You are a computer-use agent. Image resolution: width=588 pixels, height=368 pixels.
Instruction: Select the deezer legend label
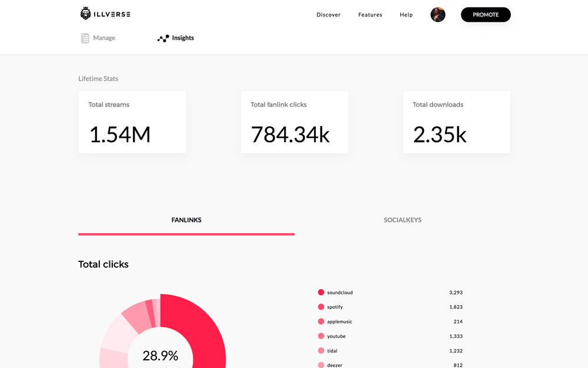tap(335, 365)
